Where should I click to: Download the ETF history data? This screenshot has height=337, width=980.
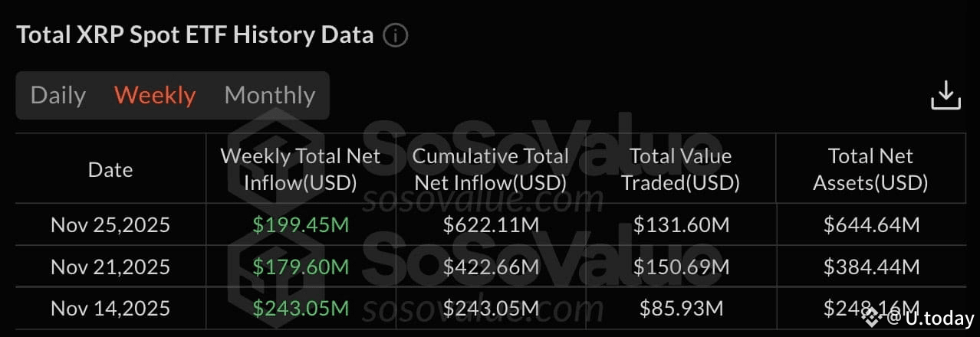tap(945, 95)
